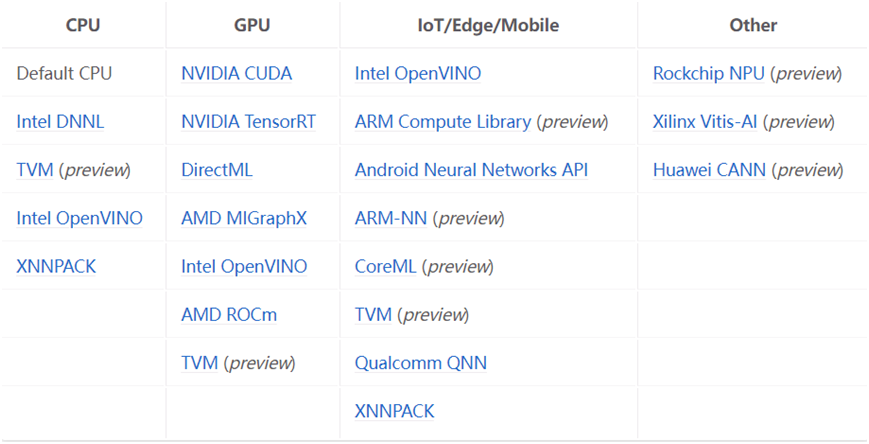The width and height of the screenshot is (869, 444).
Task: Open AMD ROCm link
Action: point(229,314)
